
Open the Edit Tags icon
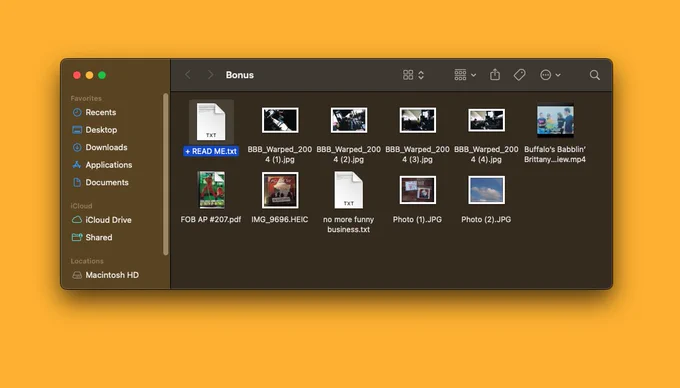pos(520,75)
